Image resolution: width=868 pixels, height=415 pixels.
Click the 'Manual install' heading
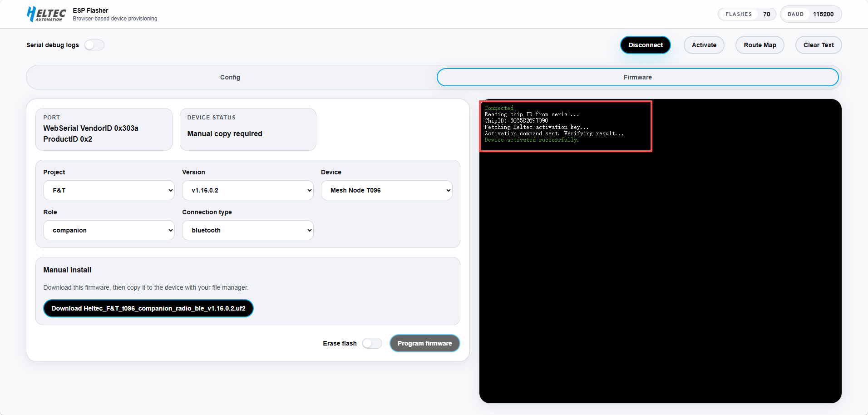pyautogui.click(x=67, y=270)
